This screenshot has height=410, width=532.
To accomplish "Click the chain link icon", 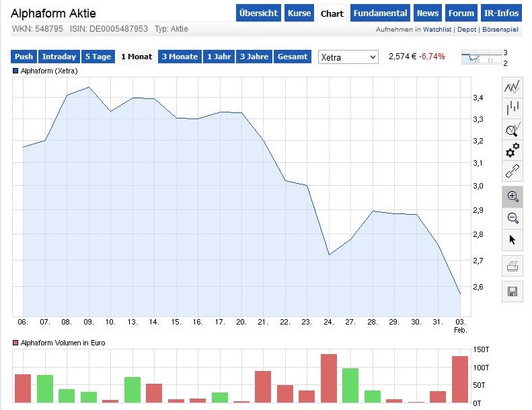I will pyautogui.click(x=512, y=170).
